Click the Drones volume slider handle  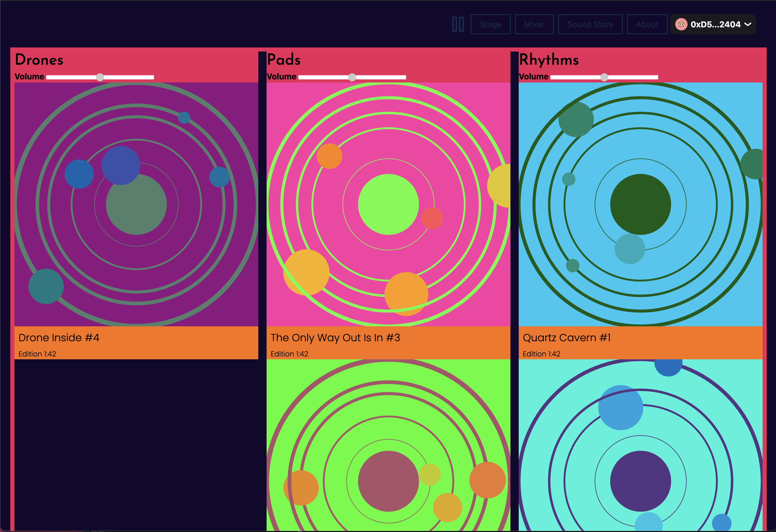coord(100,77)
